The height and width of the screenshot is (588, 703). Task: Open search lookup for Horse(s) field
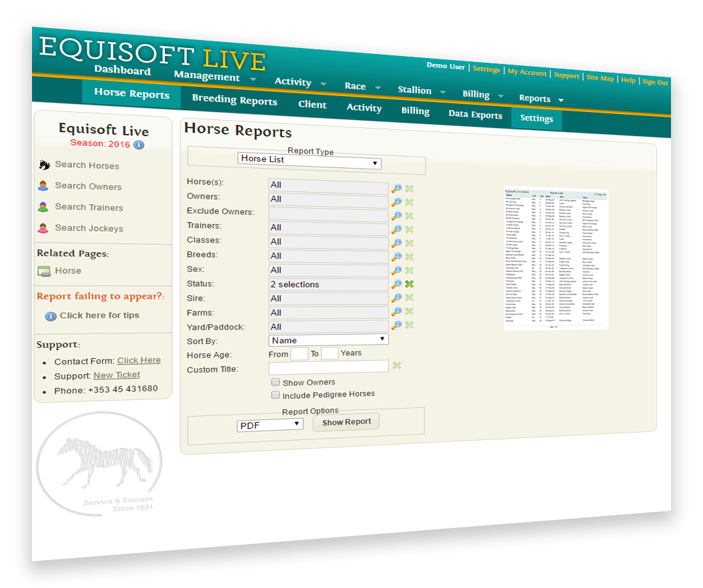(396, 188)
